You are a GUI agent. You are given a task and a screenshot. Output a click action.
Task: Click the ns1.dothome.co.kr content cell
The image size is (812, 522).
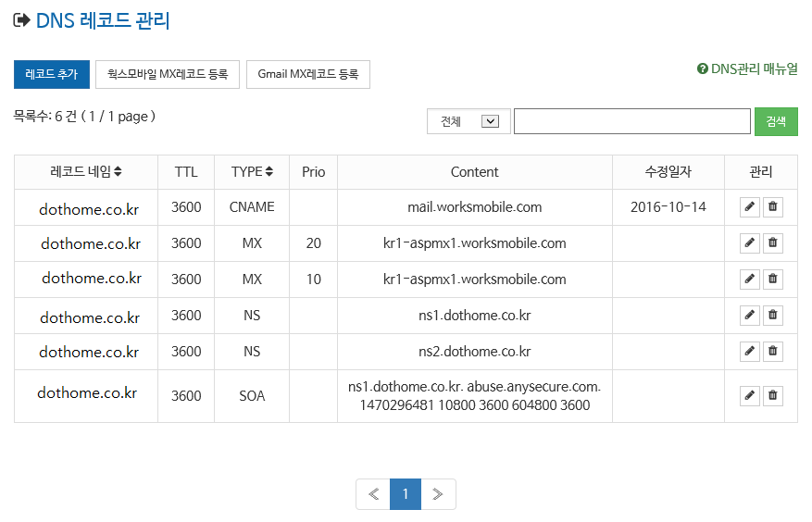[x=474, y=316]
